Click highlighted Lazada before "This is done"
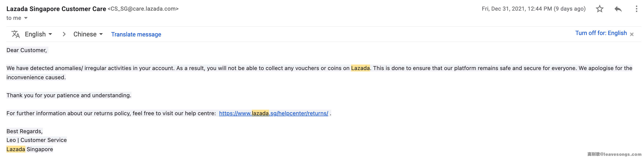 click(360, 68)
